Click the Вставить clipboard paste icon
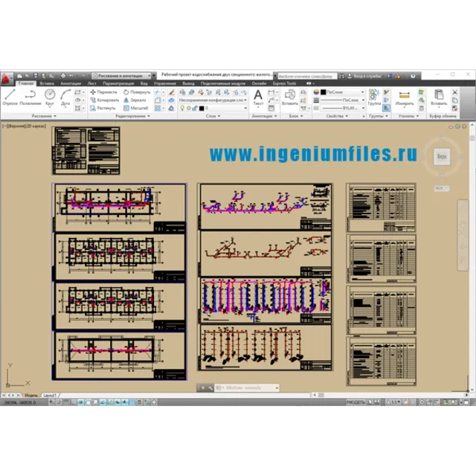Viewport: 476px width, 476px height. click(439, 97)
